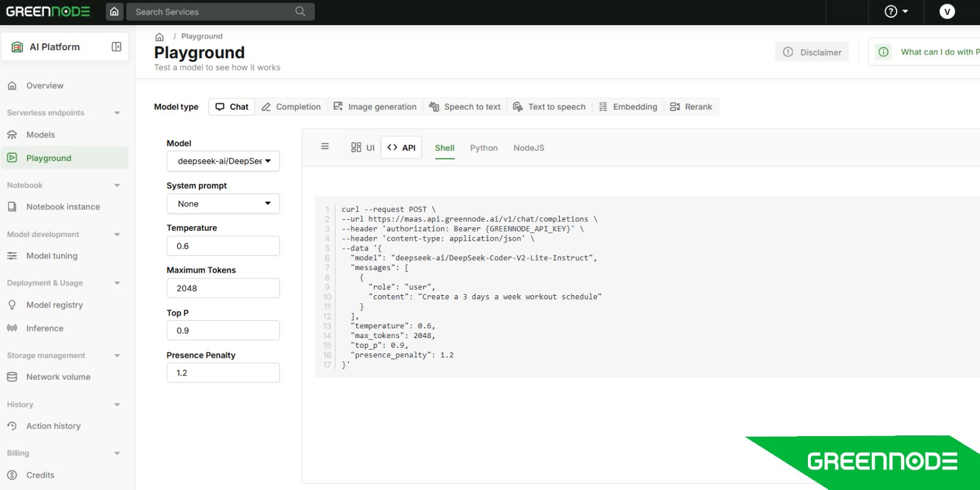Screen dimensions: 980x490
Task: Click the Disclaimer button
Action: (x=812, y=52)
